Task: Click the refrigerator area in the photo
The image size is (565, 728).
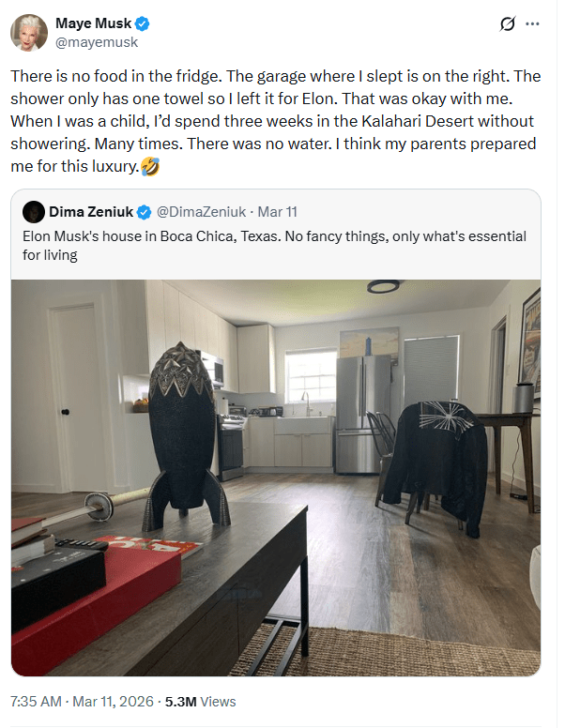Action: (x=364, y=414)
